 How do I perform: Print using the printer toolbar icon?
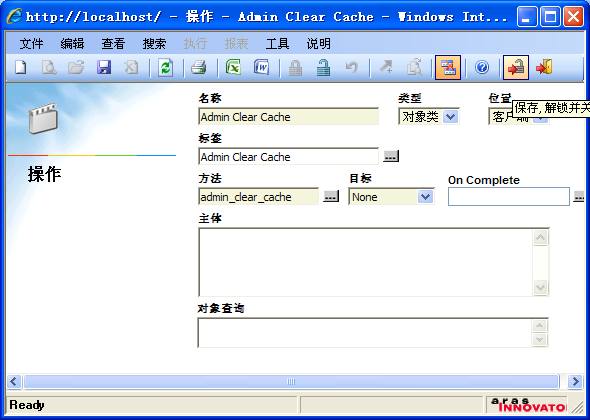click(x=199, y=68)
